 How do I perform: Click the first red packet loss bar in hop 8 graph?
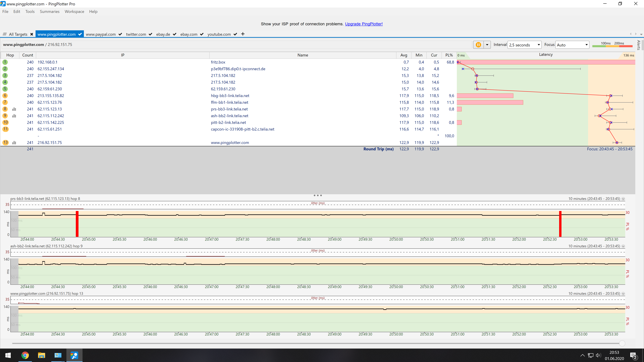(77, 224)
